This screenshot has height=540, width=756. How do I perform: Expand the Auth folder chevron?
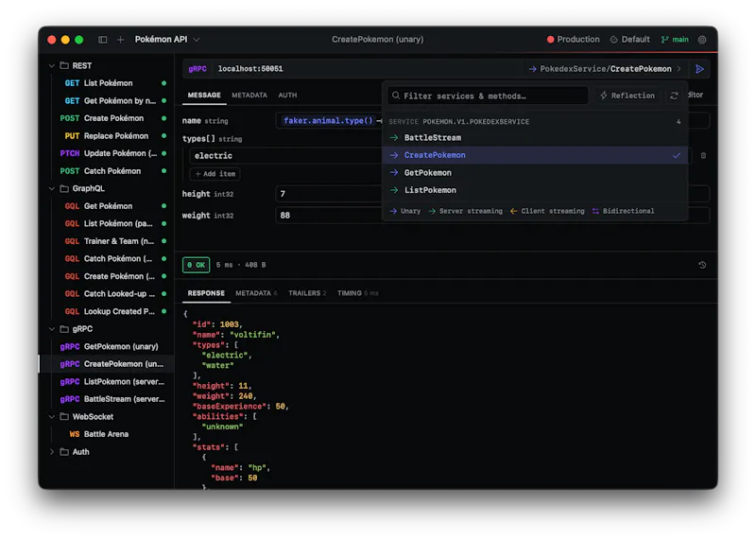(52, 452)
